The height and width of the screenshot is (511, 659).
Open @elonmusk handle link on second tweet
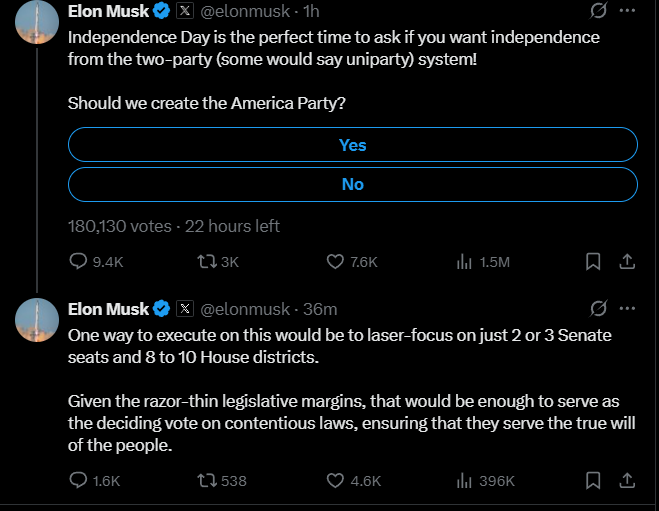point(245,309)
